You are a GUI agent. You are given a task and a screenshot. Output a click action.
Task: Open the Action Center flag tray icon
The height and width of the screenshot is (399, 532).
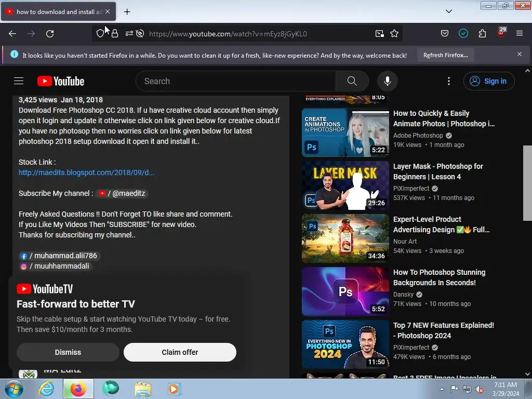[x=454, y=389]
